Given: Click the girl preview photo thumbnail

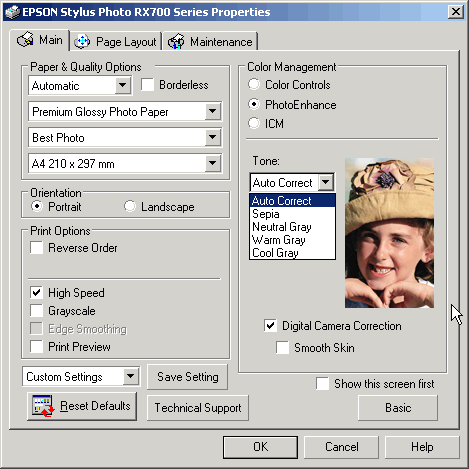Looking at the screenshot, I should [389, 233].
